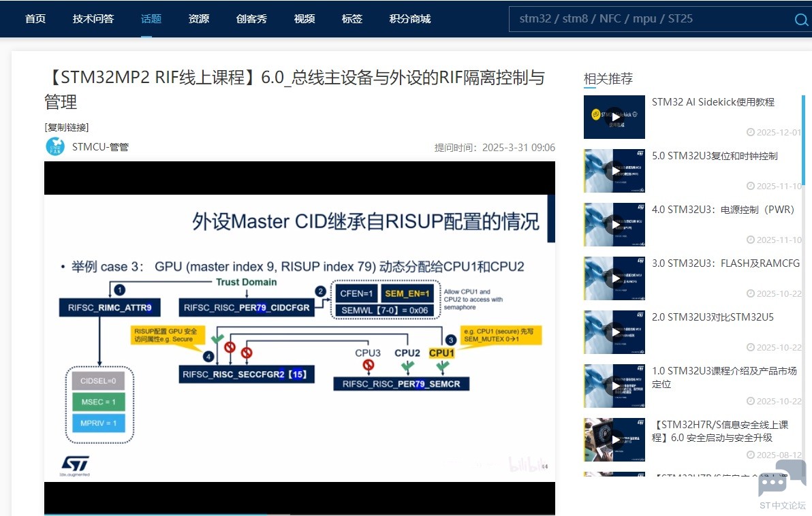Play the 3.0 STM32U3 FLASH及RAMCFG thumbnail
Viewport: 812px width, 516px height.
point(614,278)
